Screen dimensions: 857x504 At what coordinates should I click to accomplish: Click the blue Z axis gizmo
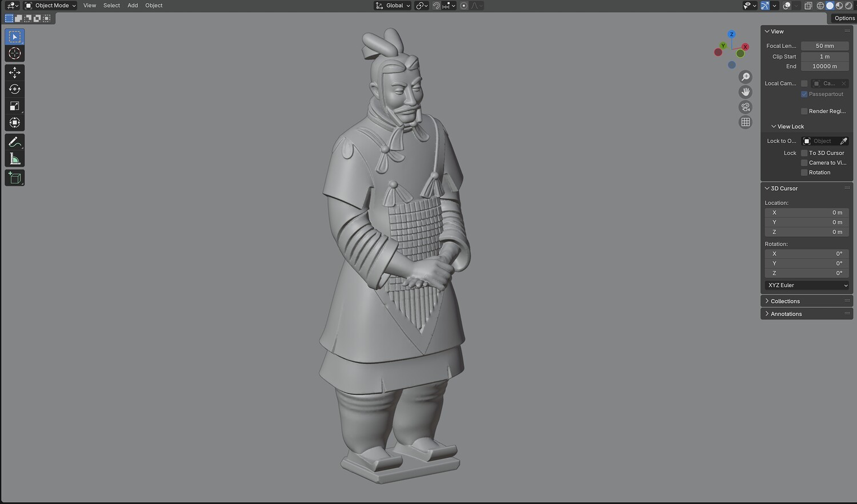pos(731,34)
